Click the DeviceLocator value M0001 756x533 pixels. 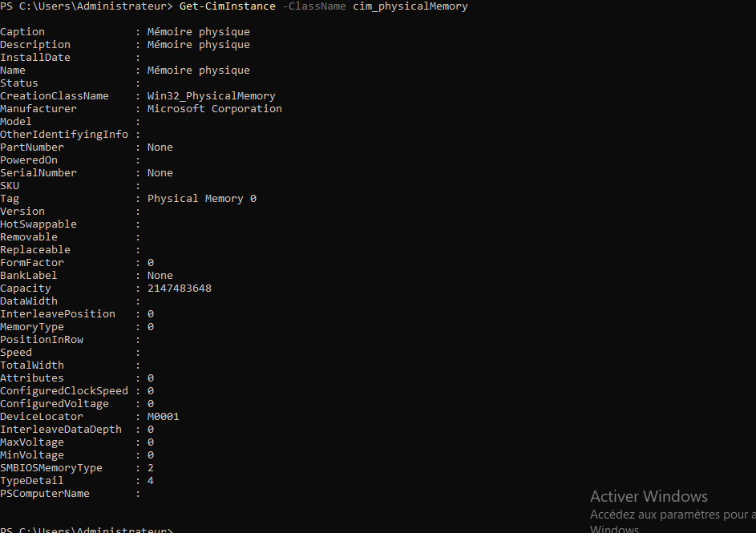click(164, 417)
